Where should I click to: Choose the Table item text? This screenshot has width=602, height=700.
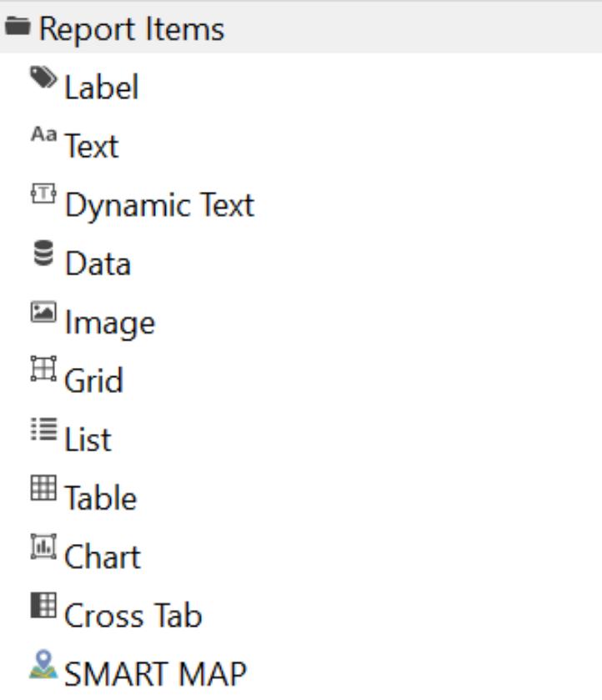pyautogui.click(x=100, y=499)
